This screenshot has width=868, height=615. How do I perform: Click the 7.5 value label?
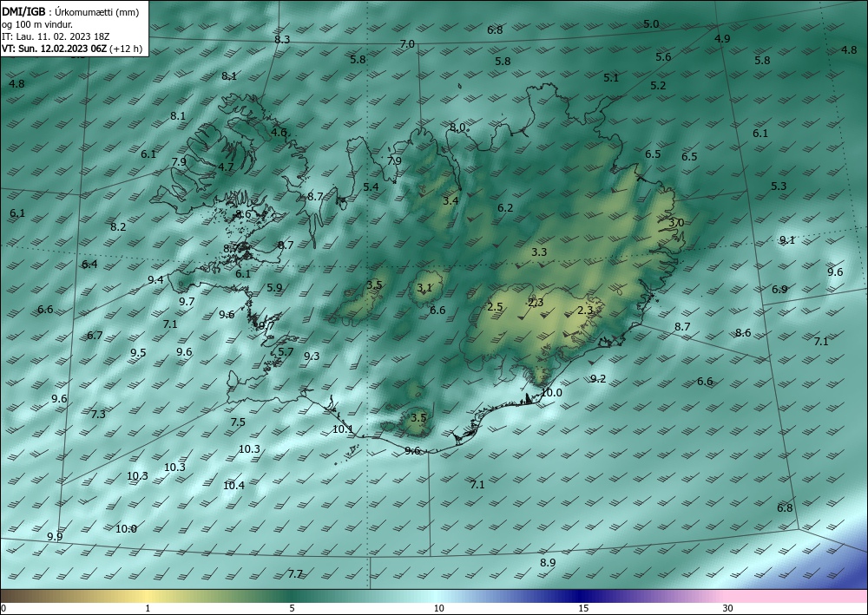coord(238,422)
